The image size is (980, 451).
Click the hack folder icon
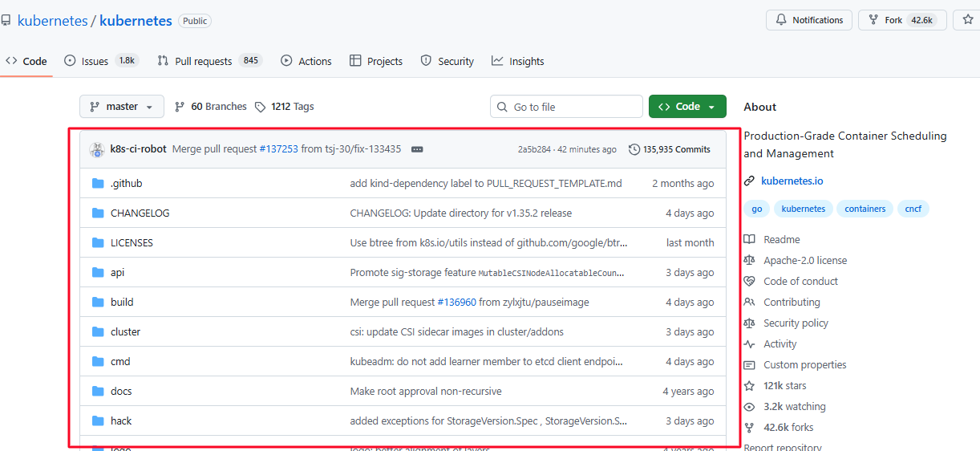click(98, 421)
